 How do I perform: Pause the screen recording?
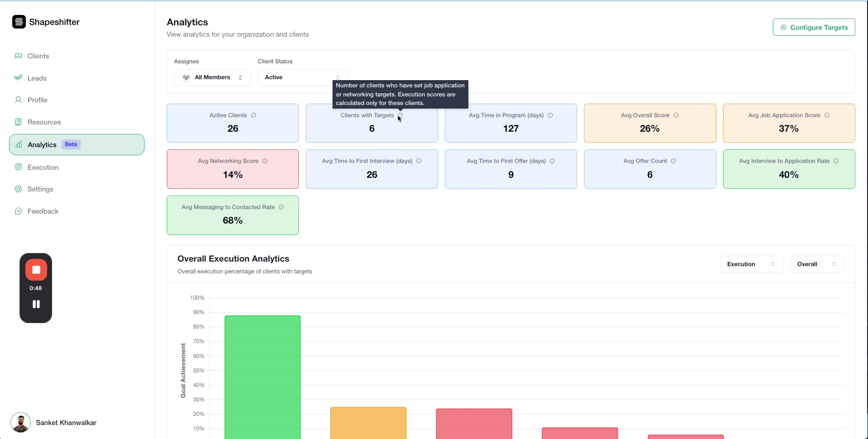coord(36,304)
